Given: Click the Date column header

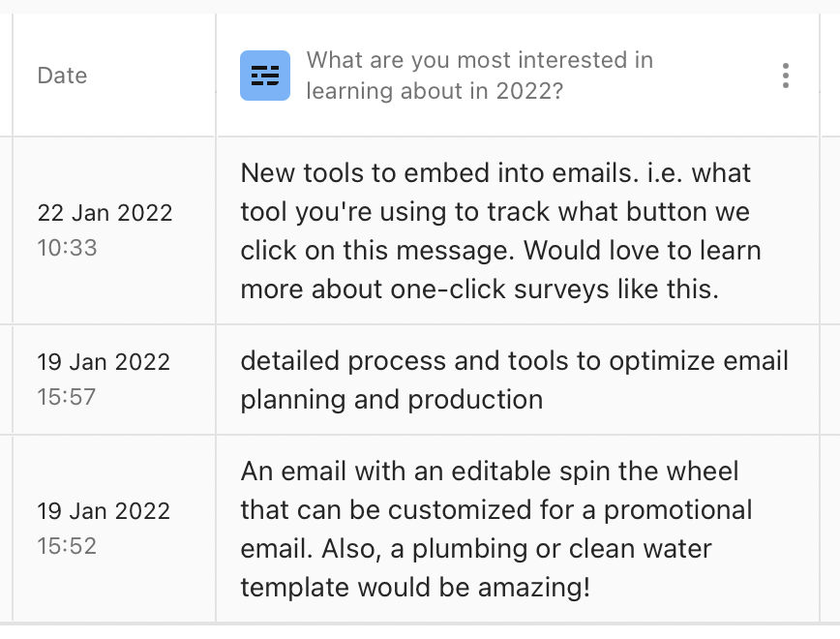Looking at the screenshot, I should (x=62, y=76).
